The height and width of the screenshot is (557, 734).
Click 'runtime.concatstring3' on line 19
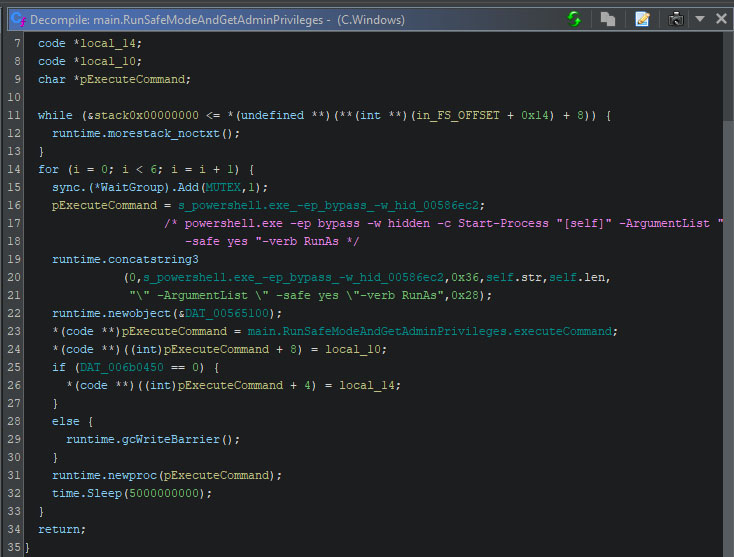pyautogui.click(x=125, y=259)
